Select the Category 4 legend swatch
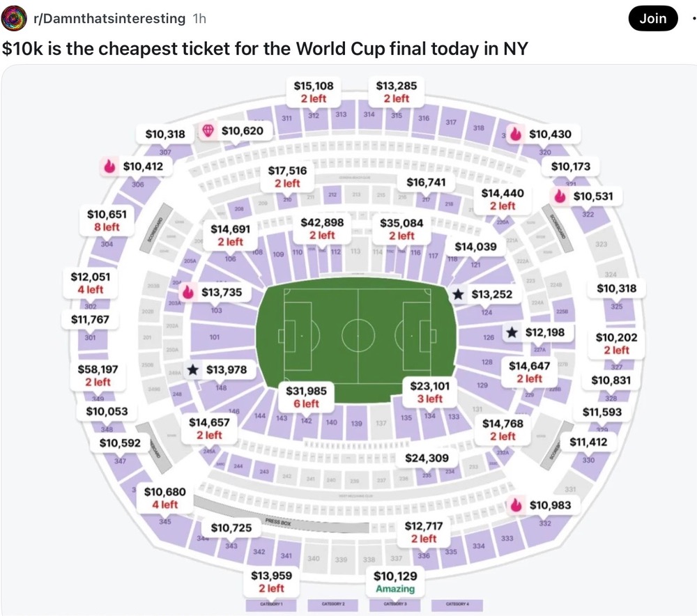This screenshot has width=697, height=616. click(457, 604)
